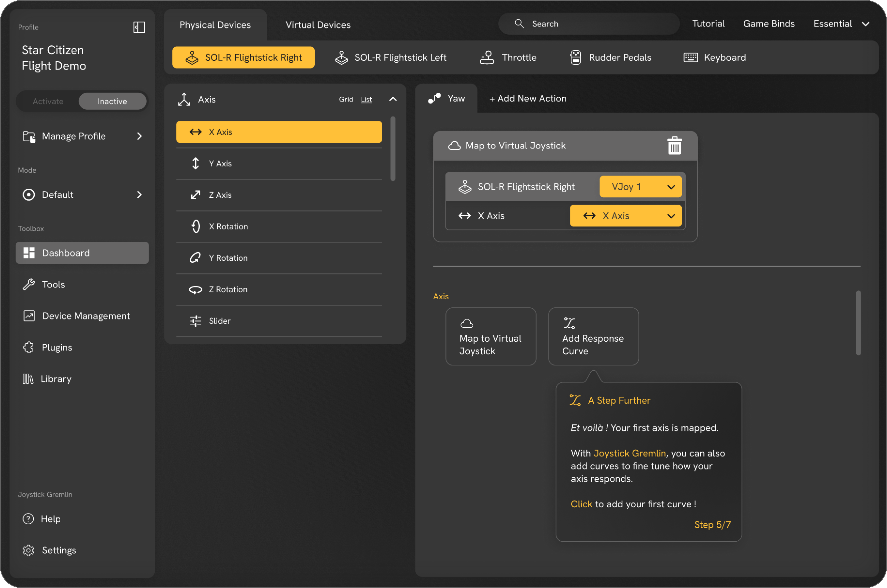Screen dimensions: 887x588
Task: Click the X Rotation icon
Action: point(196,226)
